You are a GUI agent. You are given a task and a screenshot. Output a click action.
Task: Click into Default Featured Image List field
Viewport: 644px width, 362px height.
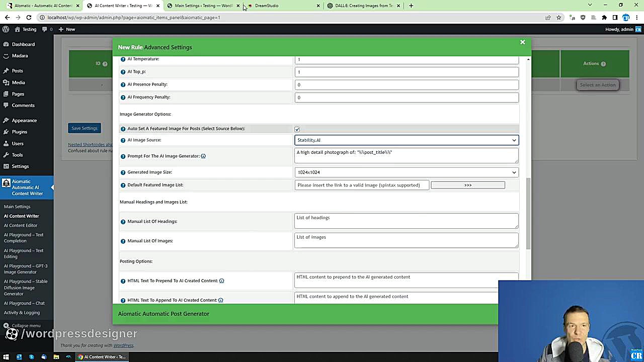point(362,185)
